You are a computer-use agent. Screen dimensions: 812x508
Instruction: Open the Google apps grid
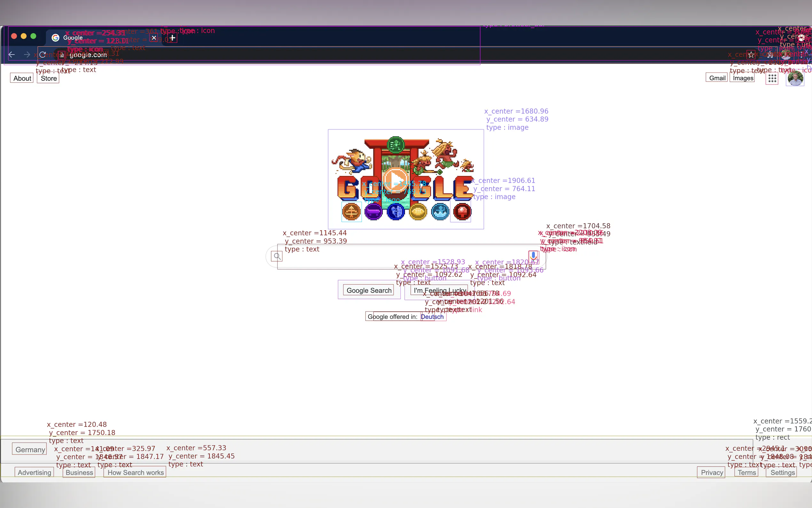772,79
